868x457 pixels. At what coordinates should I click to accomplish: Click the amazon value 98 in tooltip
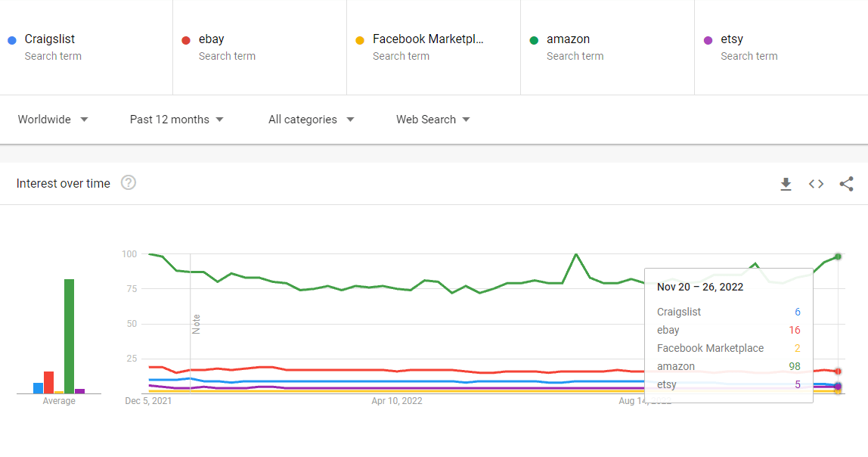(795, 366)
